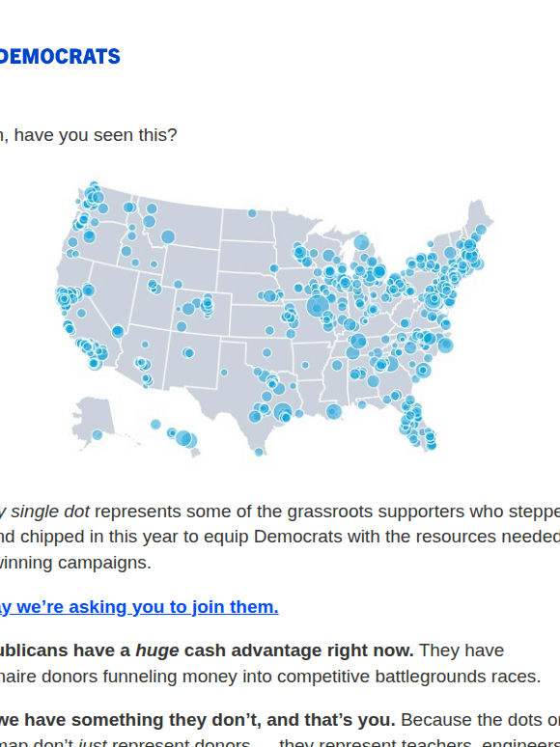
Task: Select the dot on Alaska
Action: (x=98, y=434)
